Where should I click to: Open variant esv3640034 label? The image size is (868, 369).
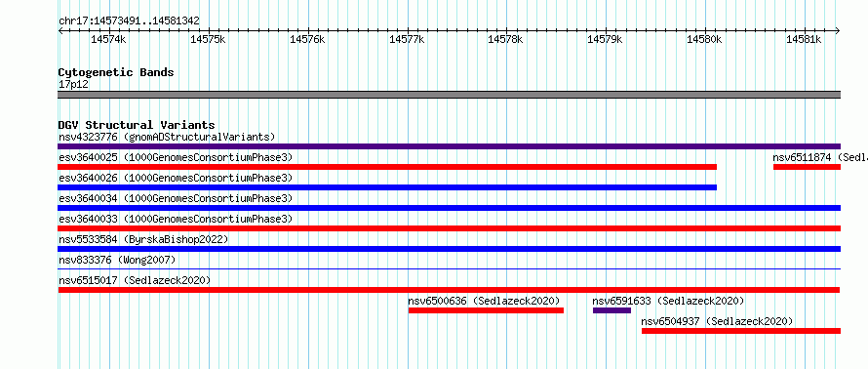176,198
